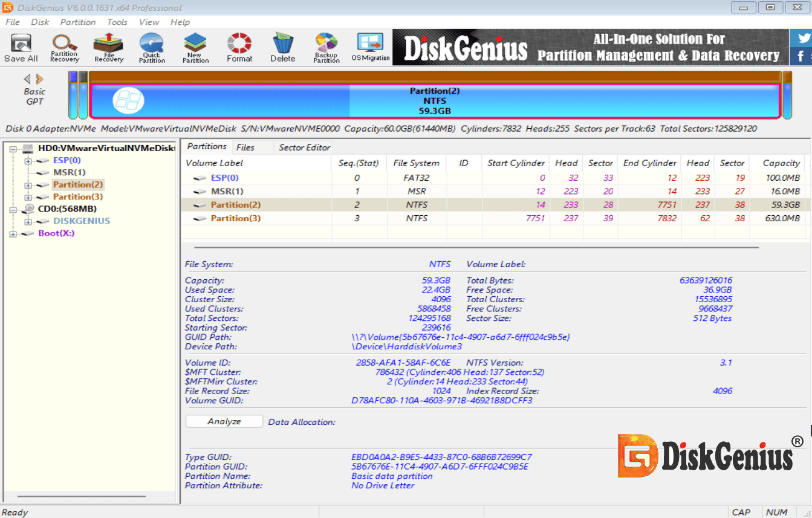Viewport: 812px width, 518px height.
Task: Expand the Partition(3) tree node
Action: (x=28, y=197)
